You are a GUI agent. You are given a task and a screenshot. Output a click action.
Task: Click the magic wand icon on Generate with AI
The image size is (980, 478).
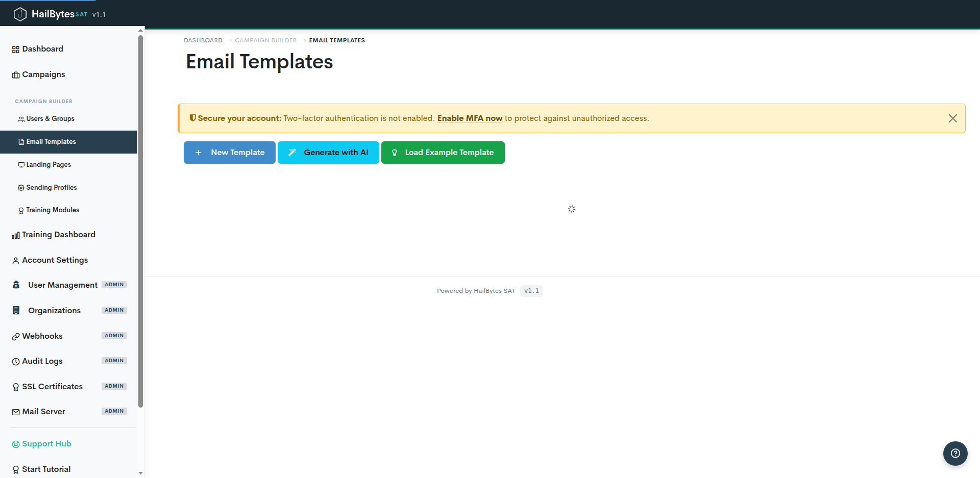click(292, 153)
